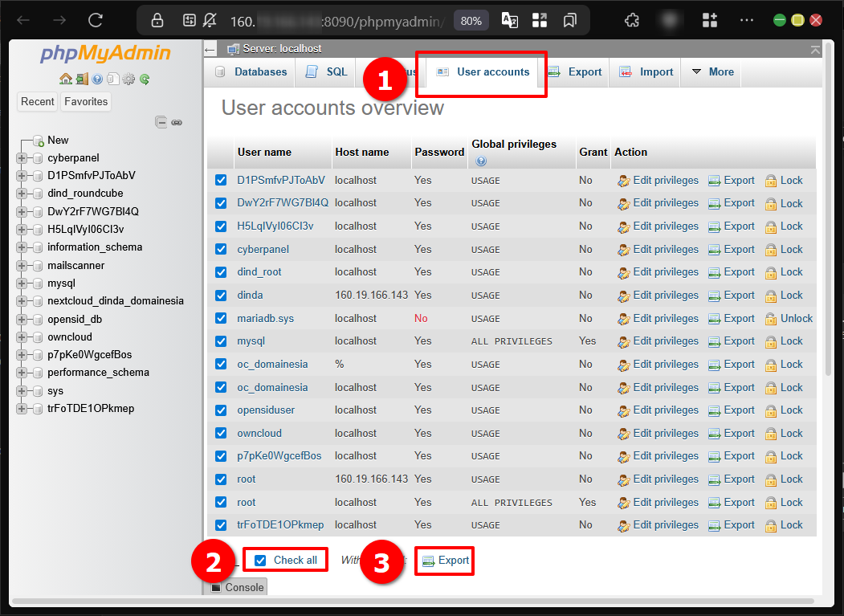Click the browser extensions puzzle icon

click(x=632, y=21)
